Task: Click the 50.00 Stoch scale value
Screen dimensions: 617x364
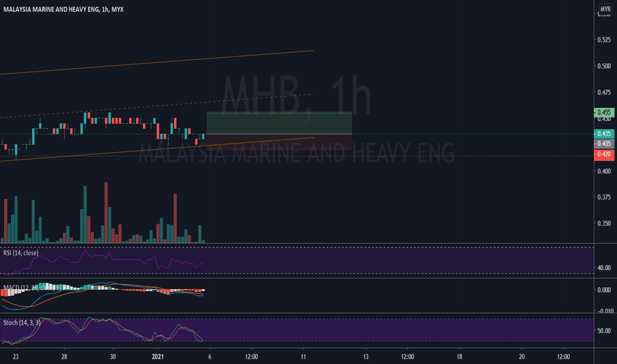Action: [604, 330]
